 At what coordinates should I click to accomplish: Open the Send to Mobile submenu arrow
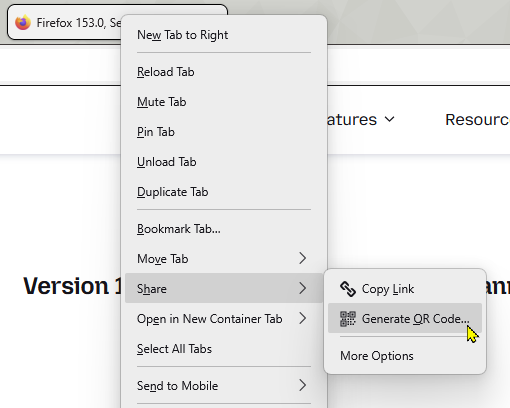(x=302, y=385)
